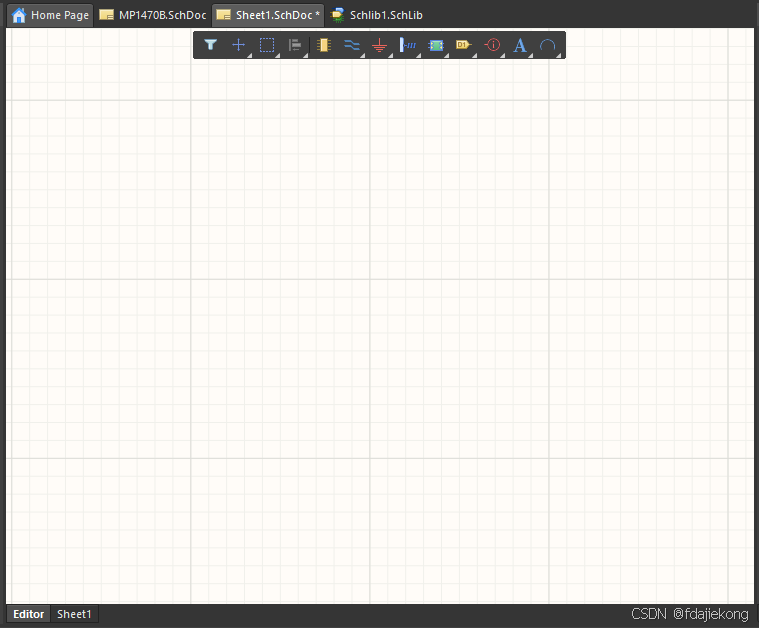The width and height of the screenshot is (759, 628).
Task: Switch to the Home Page tab
Action: 51,15
